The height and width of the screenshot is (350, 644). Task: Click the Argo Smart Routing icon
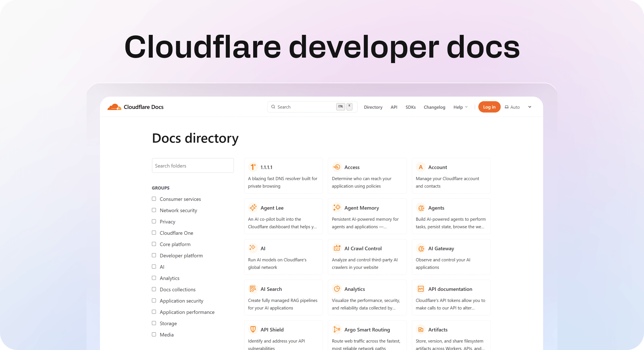tap(337, 329)
